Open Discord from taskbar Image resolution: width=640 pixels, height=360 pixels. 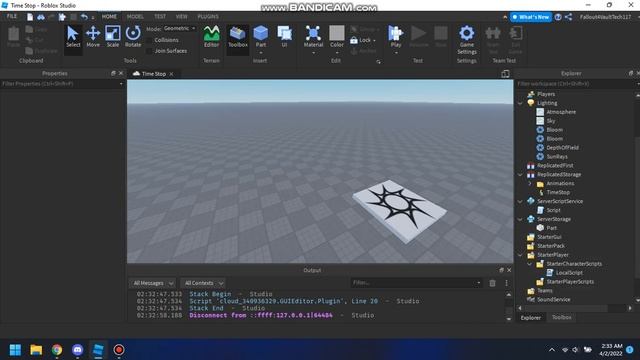click(78, 350)
